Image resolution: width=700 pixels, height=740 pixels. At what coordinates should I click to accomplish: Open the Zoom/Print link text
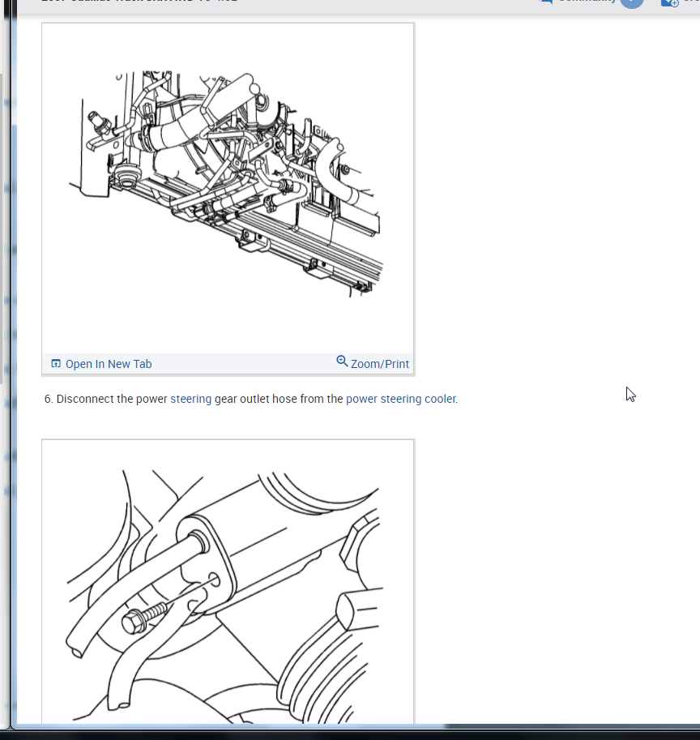[380, 364]
